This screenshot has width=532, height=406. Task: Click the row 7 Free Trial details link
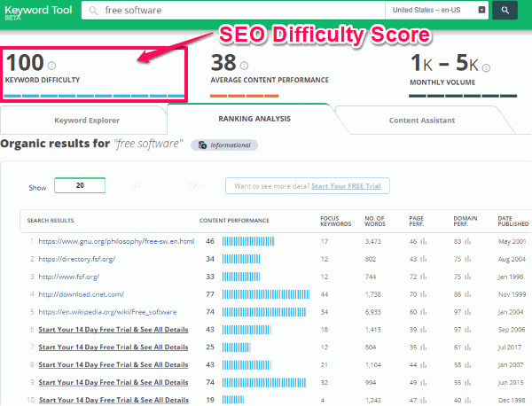(x=113, y=347)
